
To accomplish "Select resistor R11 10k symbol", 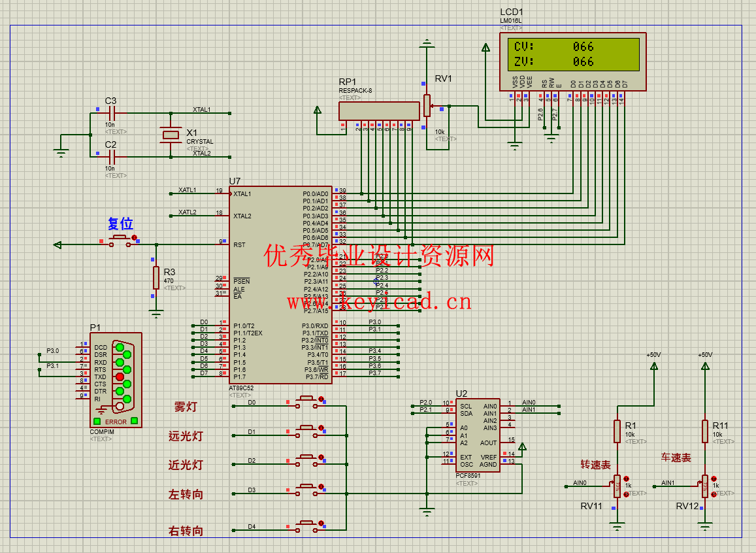I will pos(704,431).
